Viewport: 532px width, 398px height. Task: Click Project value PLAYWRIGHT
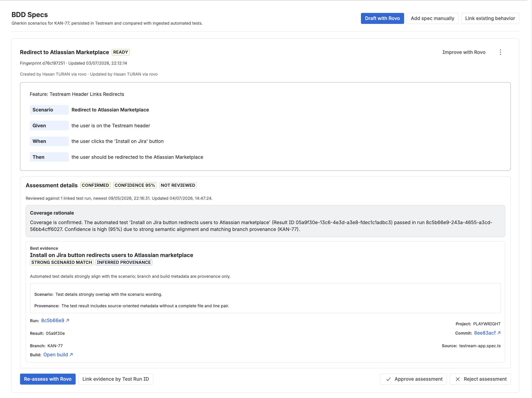tap(487, 324)
